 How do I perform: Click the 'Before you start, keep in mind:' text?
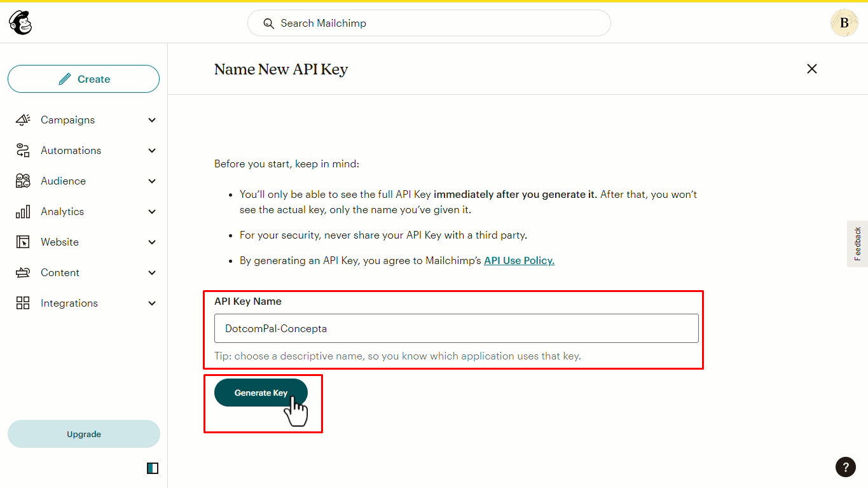(x=287, y=164)
